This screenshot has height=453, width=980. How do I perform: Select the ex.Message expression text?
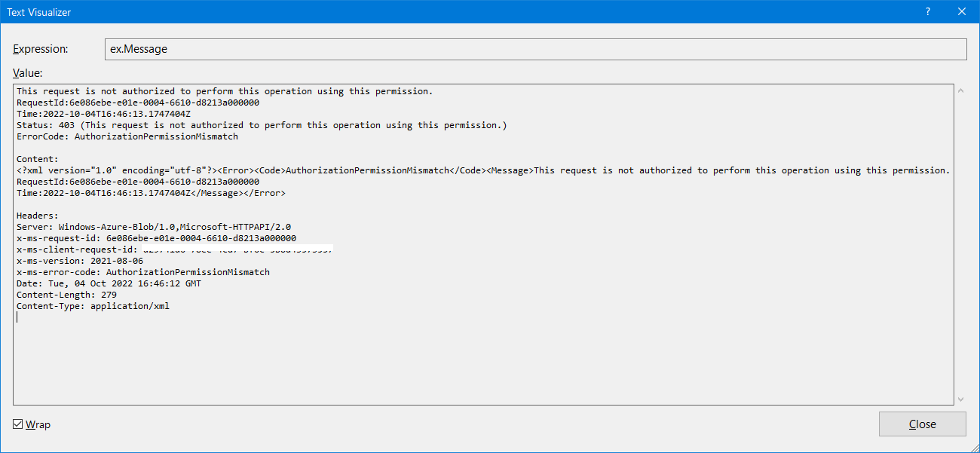139,49
